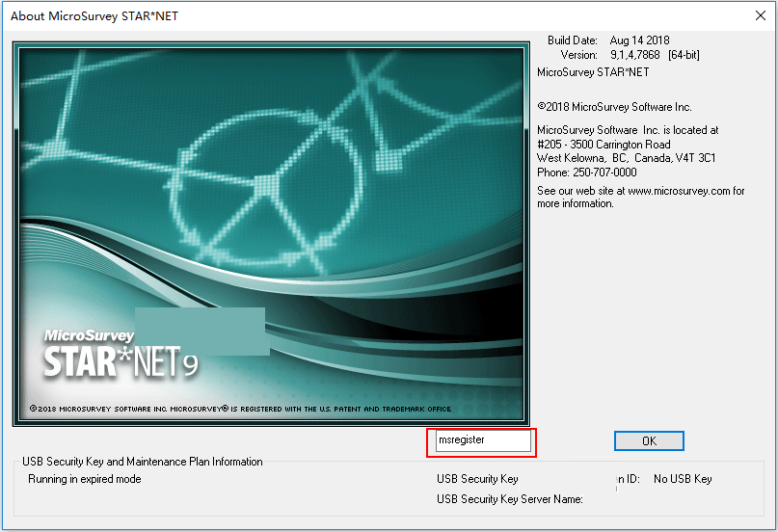
Task: Click the version number 9,1,4,7868
Action: pyautogui.click(x=635, y=55)
